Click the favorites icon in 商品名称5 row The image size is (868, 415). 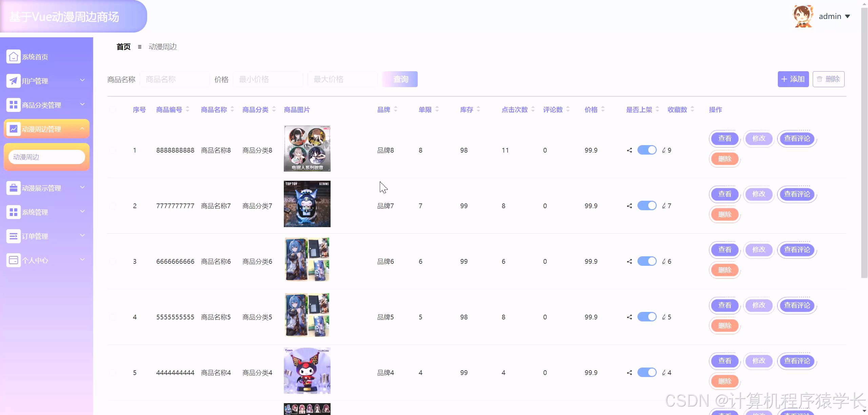point(664,317)
